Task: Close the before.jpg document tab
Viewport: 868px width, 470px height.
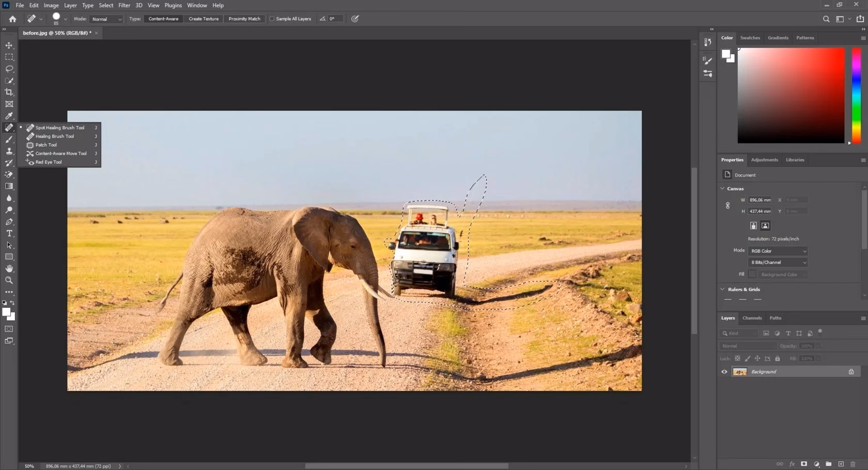Action: pyautogui.click(x=96, y=33)
